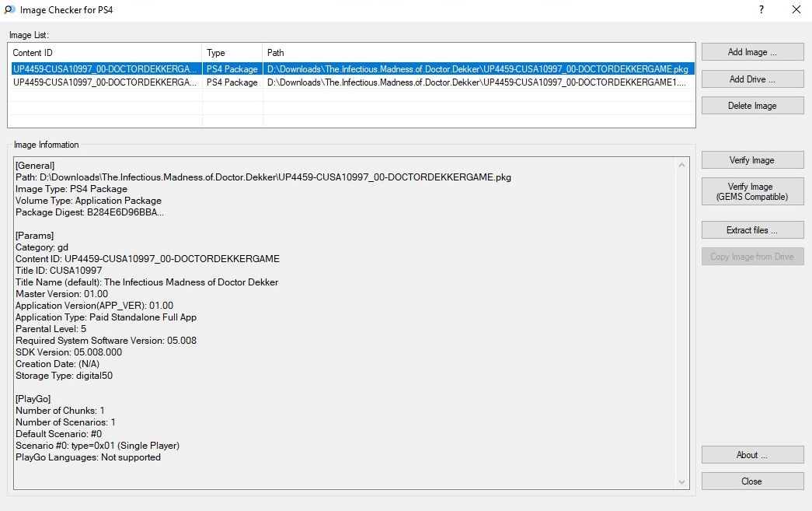The width and height of the screenshot is (812, 511).
Task: Select the DOCTORDEKKERGAME.pkg row in the image list
Action: pos(352,69)
